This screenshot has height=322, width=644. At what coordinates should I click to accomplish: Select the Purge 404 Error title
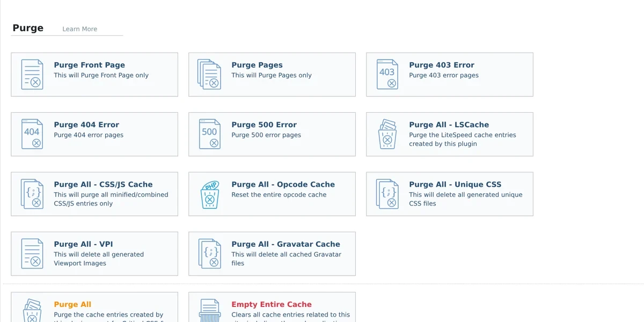[x=86, y=125]
